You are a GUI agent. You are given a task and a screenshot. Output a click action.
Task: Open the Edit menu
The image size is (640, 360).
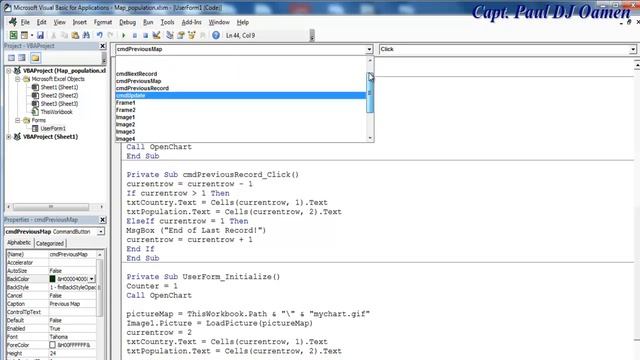click(x=42, y=22)
